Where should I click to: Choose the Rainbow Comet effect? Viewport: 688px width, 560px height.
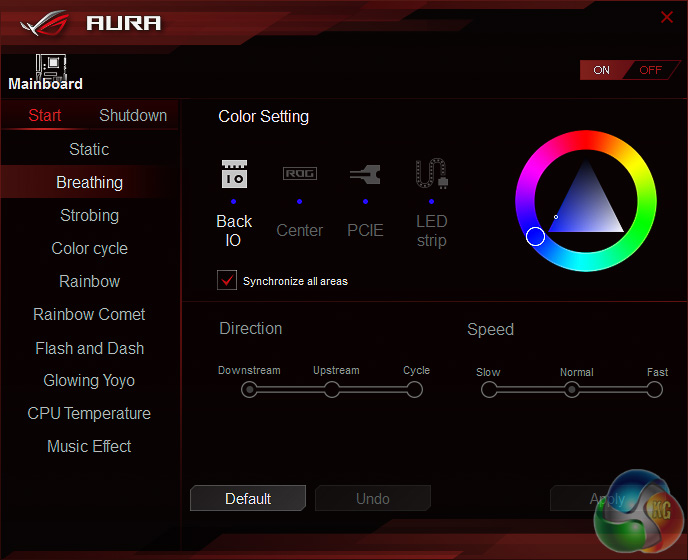pyautogui.click(x=90, y=314)
